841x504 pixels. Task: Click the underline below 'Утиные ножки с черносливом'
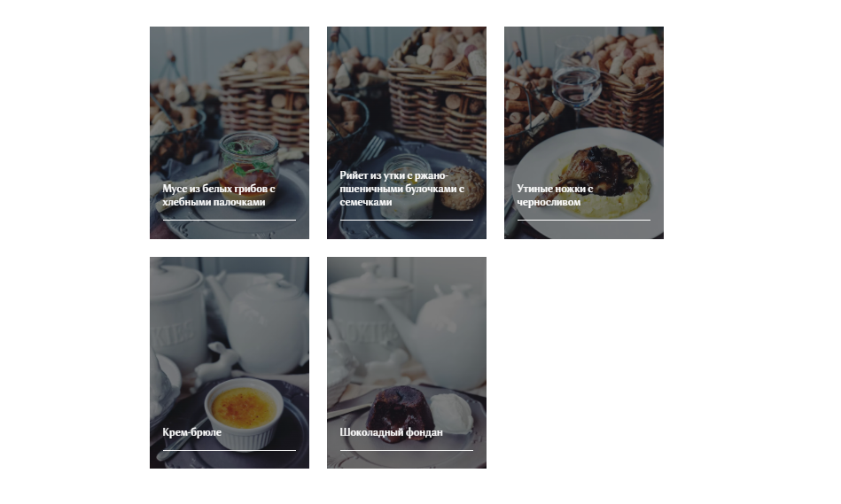(x=583, y=220)
